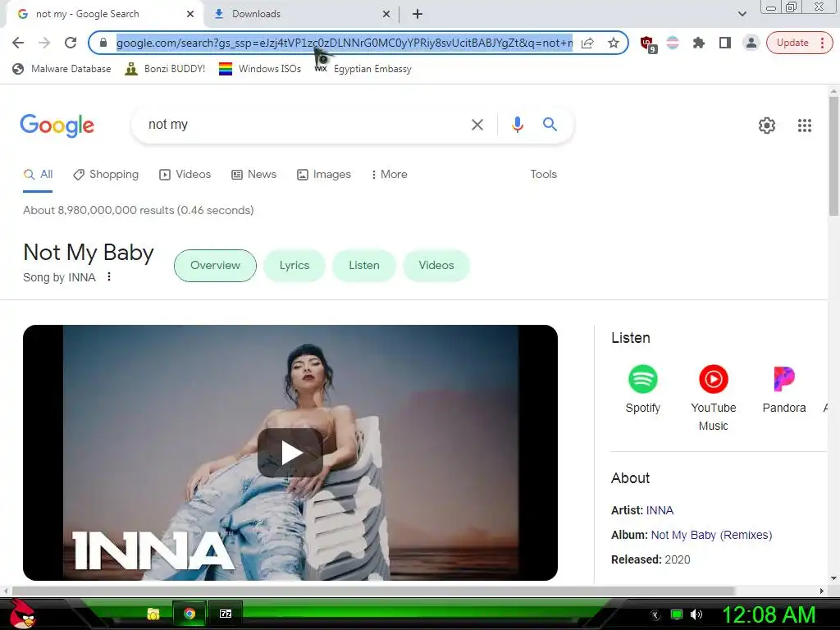Listen on YouTube Music
Viewport: 840px width, 630px height.
[713, 398]
